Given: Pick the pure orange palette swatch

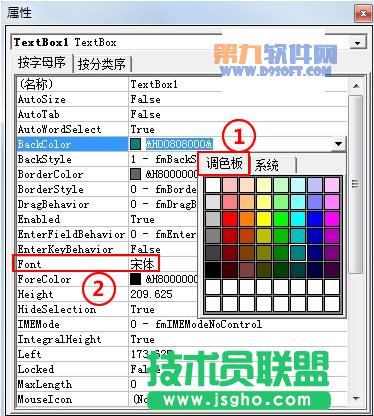Looking at the screenshot, I should 247,219.
